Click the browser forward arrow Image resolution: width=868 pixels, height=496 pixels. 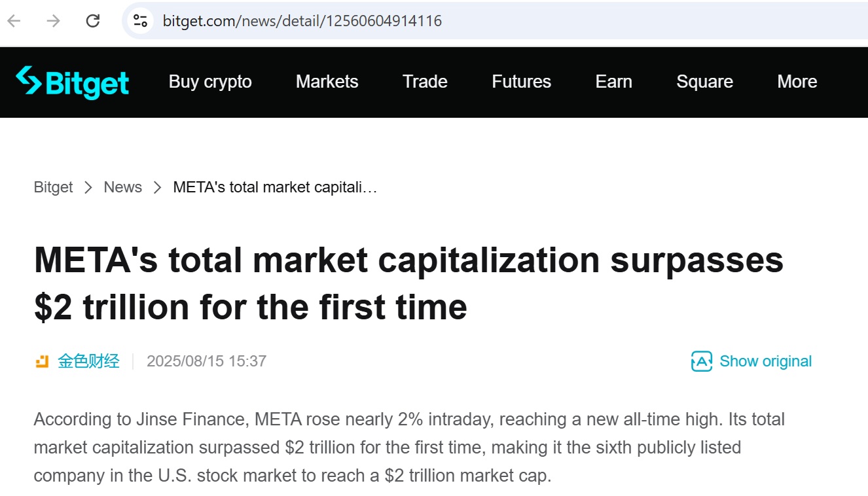[x=53, y=21]
